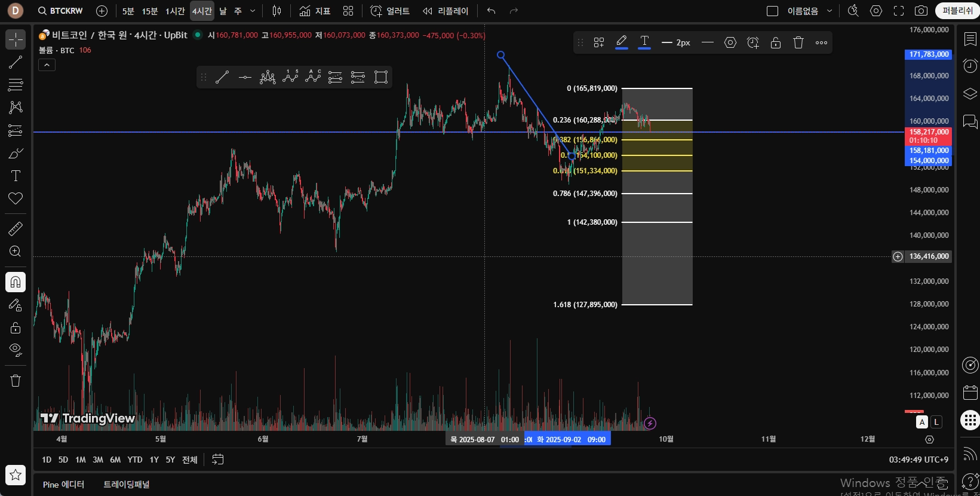
Task: Undo the last chart action
Action: pyautogui.click(x=491, y=11)
